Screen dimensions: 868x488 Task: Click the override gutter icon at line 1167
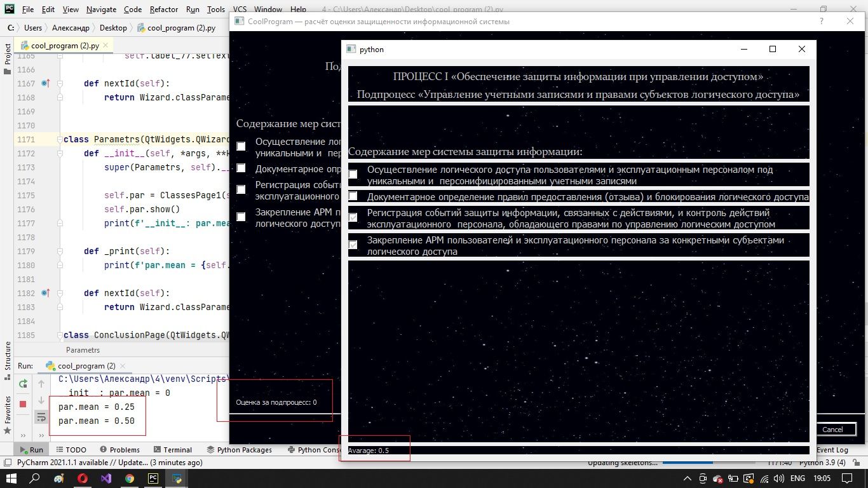[45, 83]
